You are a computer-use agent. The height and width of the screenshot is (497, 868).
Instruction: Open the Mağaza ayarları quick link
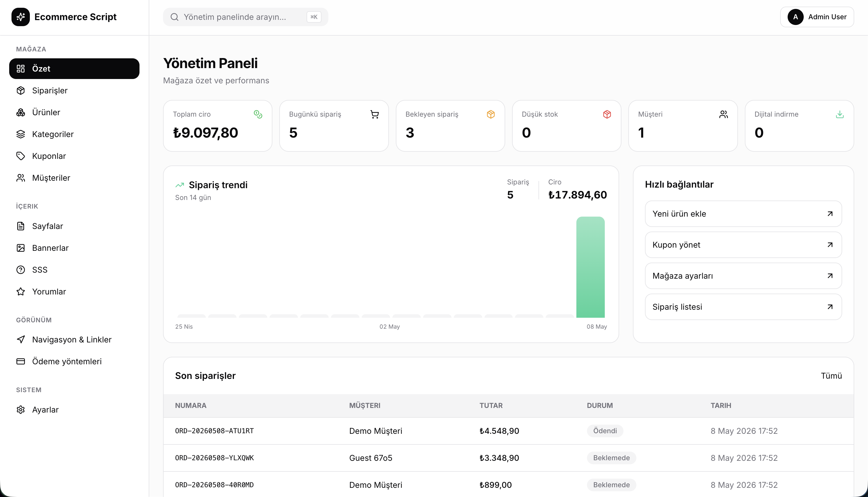743,276
